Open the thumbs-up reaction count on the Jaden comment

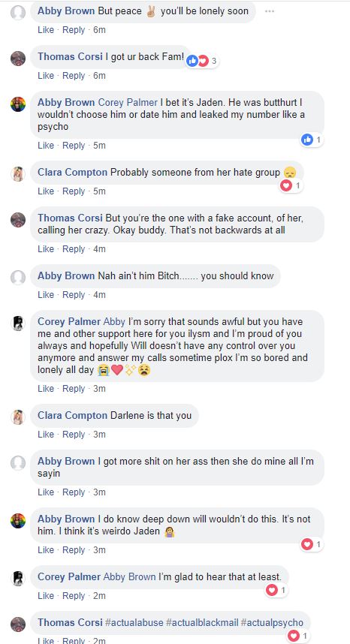coord(312,140)
